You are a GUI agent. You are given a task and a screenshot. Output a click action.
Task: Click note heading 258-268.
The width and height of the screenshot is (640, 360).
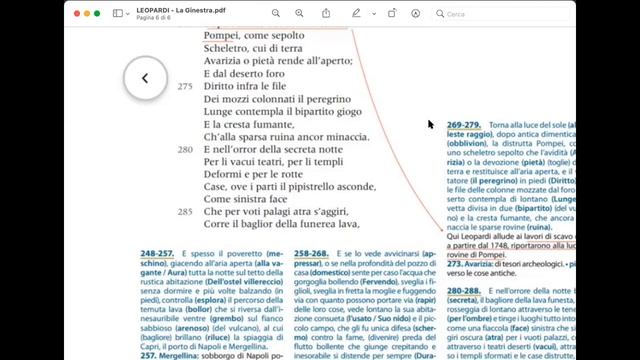(311, 254)
